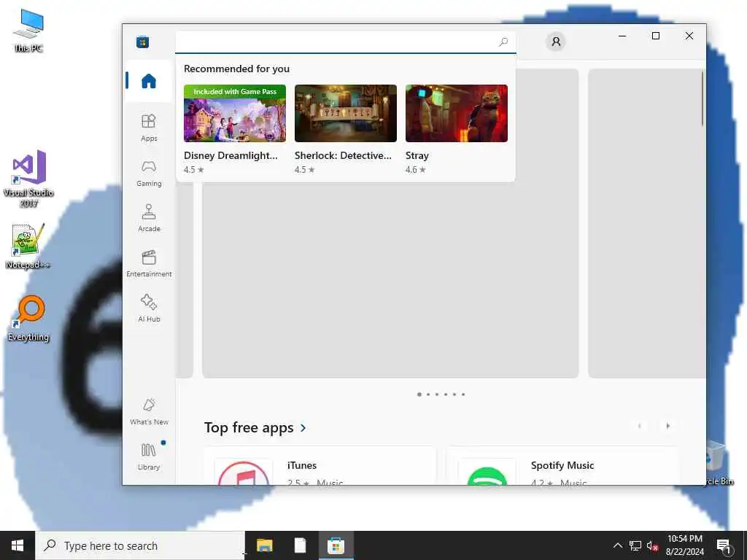747x560 pixels.
Task: Click the blank document taskbar icon
Action: pos(300,545)
